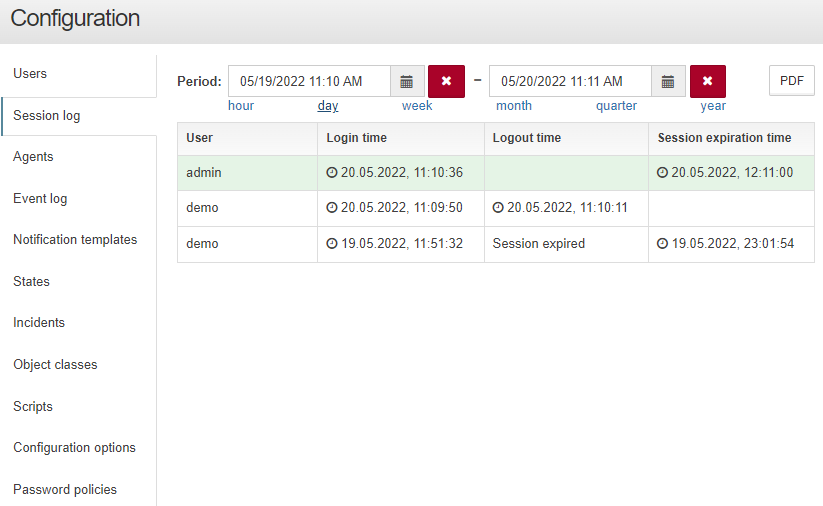Set period to last month
823x506 pixels.
tap(514, 106)
